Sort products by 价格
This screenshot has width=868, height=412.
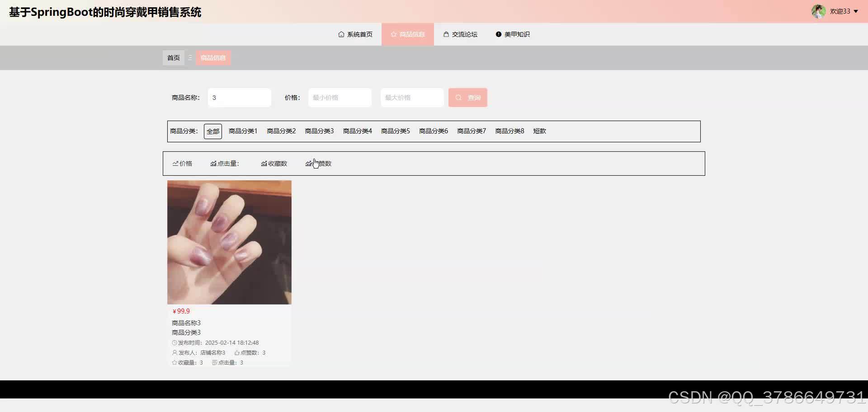pos(182,164)
